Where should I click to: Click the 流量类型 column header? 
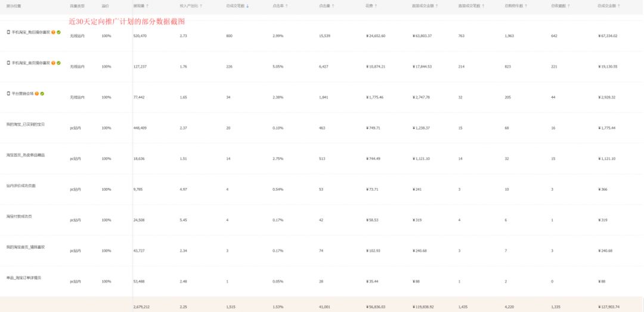77,6
